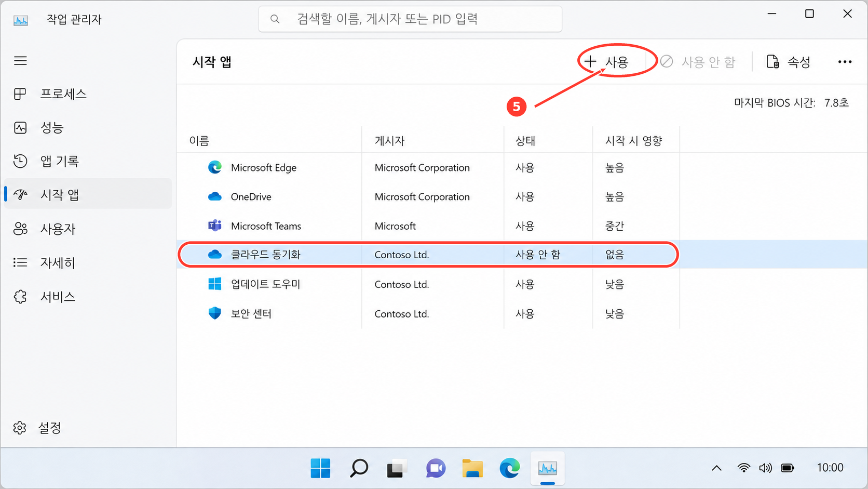868x489 pixels.
Task: Click the 성능 graph icon
Action: [x=20, y=128]
